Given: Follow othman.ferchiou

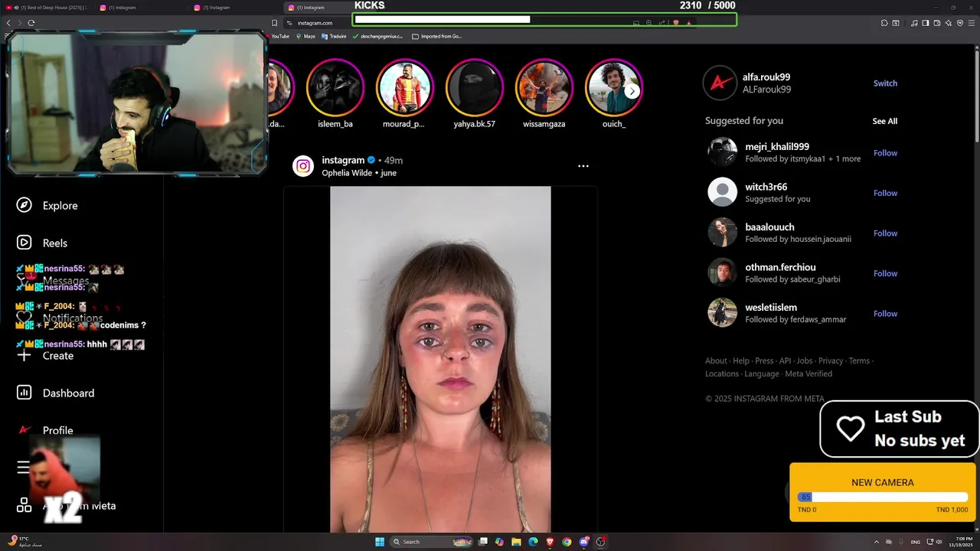Looking at the screenshot, I should 885,273.
